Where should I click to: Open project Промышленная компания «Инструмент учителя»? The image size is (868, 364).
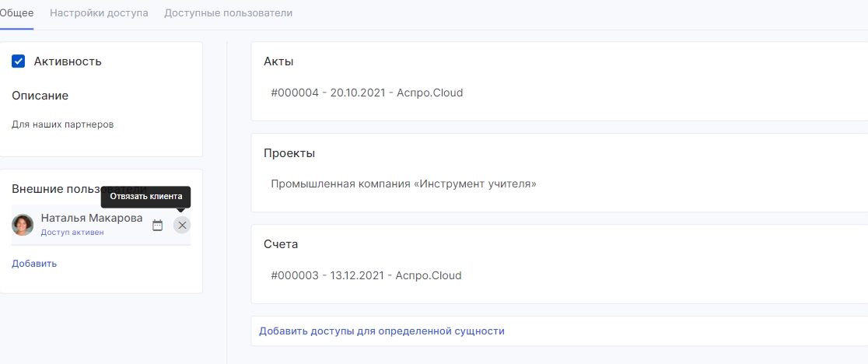click(404, 184)
